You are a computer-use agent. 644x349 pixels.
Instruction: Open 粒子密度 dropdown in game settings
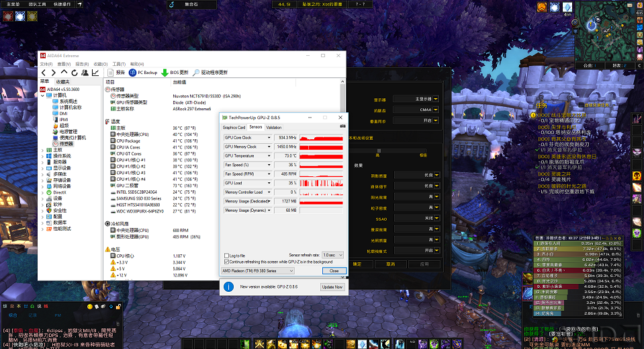click(416, 208)
